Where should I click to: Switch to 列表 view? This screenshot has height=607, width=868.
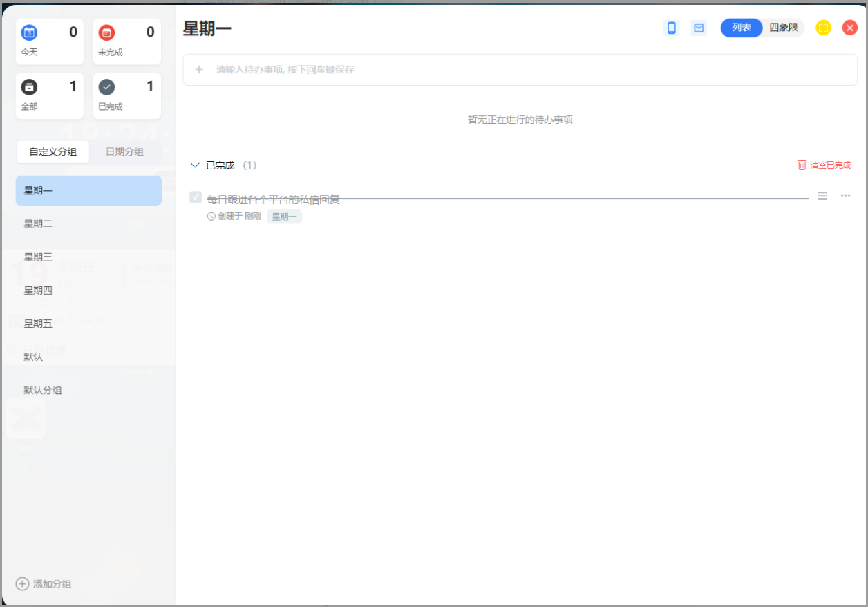pyautogui.click(x=742, y=28)
